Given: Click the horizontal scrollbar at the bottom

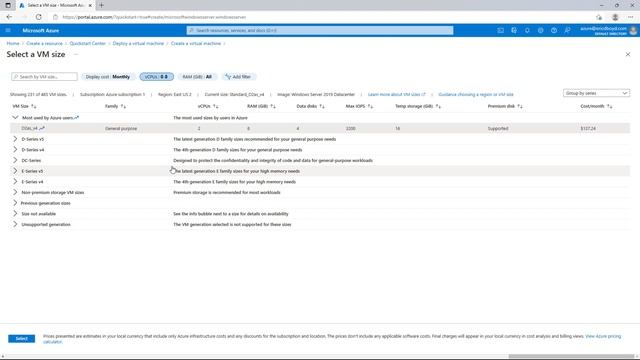Looking at the screenshot, I should [571, 356].
